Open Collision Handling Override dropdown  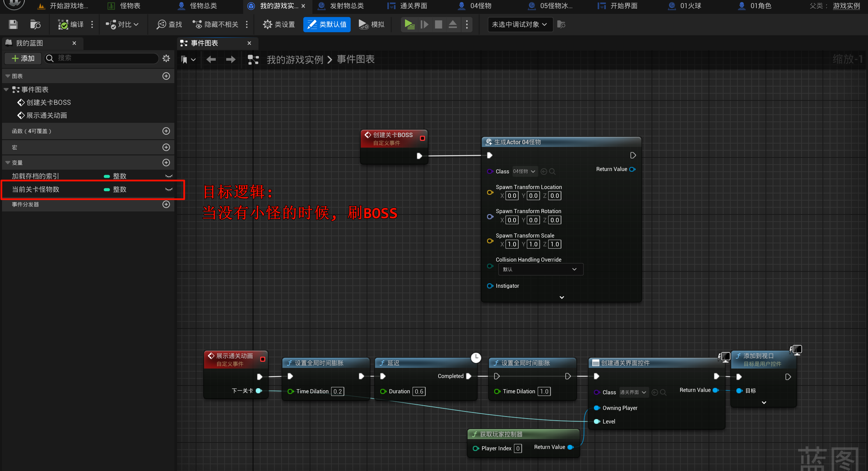tap(540, 269)
